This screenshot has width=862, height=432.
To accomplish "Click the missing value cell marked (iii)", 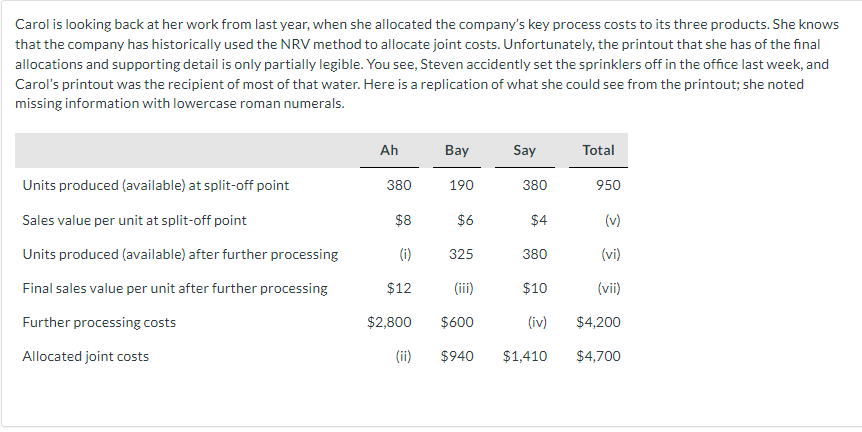I will point(461,288).
